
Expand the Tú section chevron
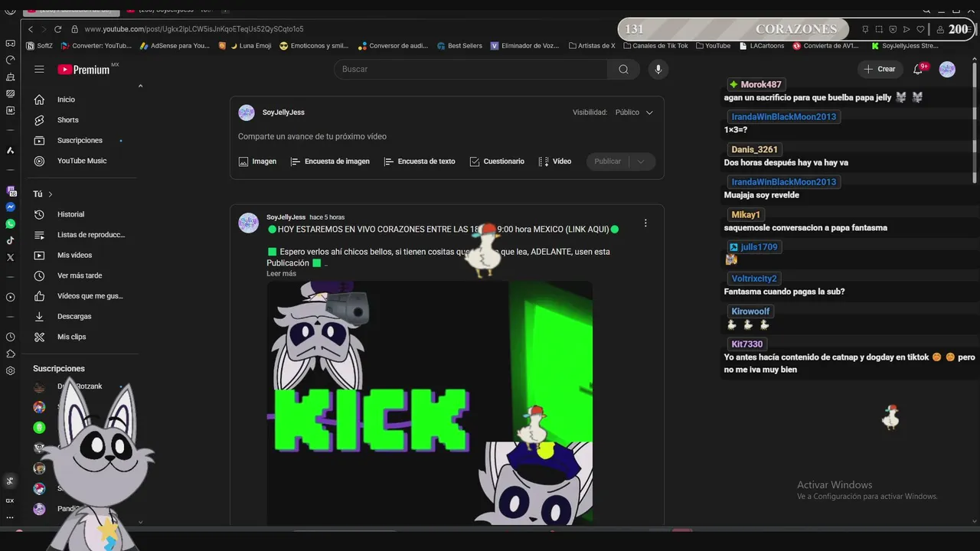51,194
